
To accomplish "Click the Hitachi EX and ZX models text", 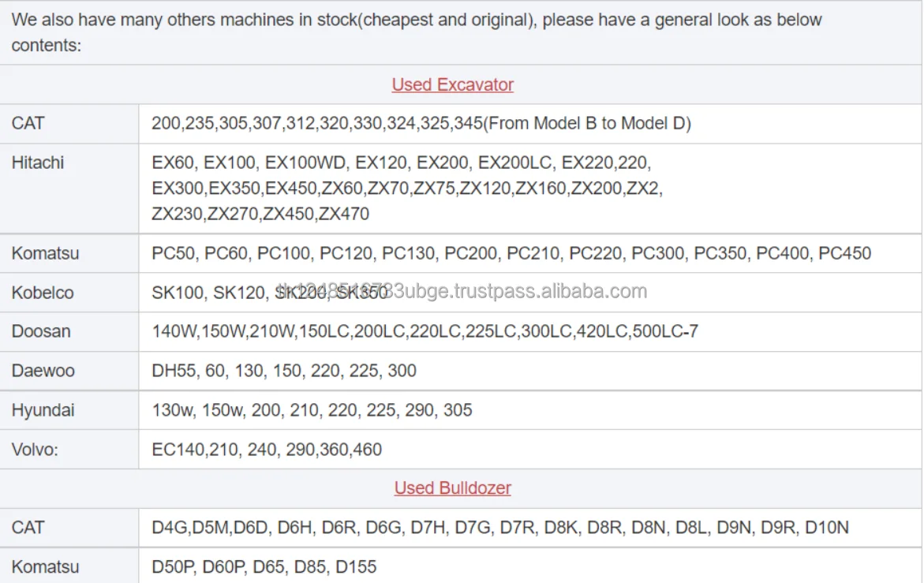I will (x=406, y=189).
